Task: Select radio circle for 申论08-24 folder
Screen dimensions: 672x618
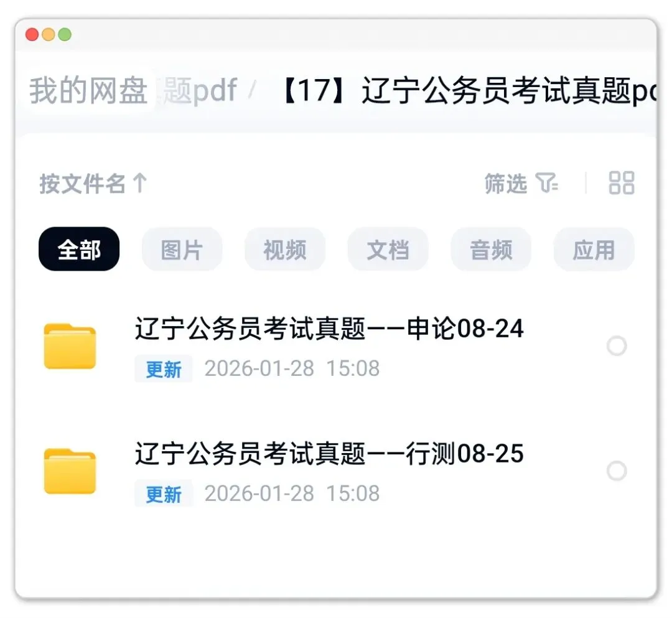Action: pos(617,346)
